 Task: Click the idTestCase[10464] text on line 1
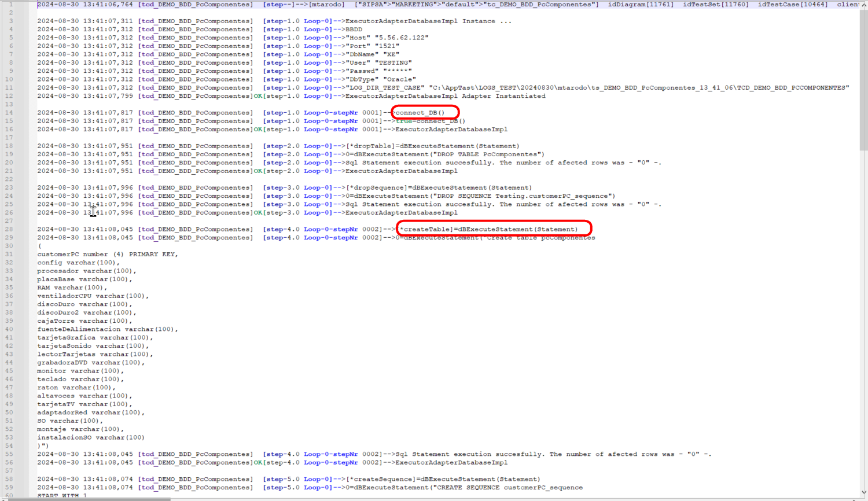793,5
